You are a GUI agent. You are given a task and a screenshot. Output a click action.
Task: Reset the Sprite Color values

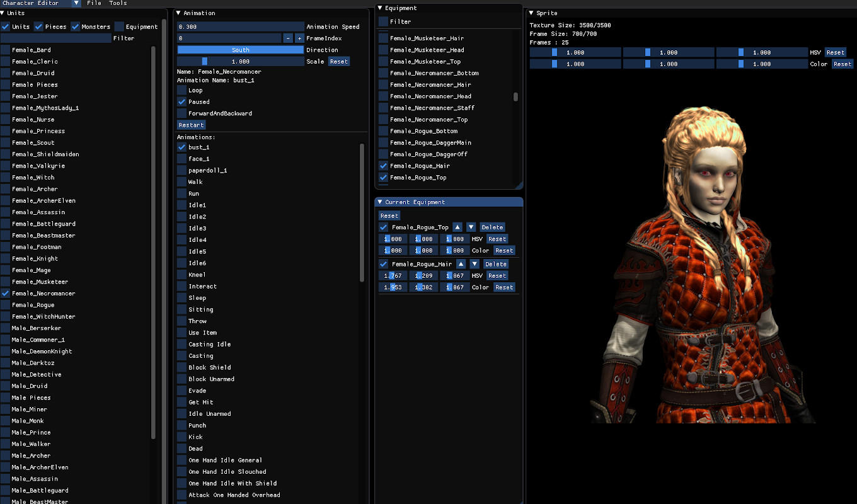[x=843, y=64]
